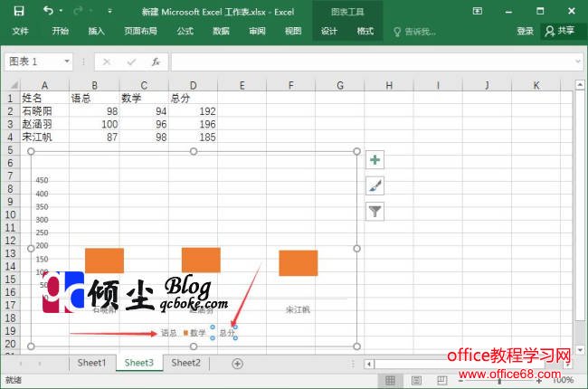
Task: Click the 语总 legend entry
Action: point(169,333)
